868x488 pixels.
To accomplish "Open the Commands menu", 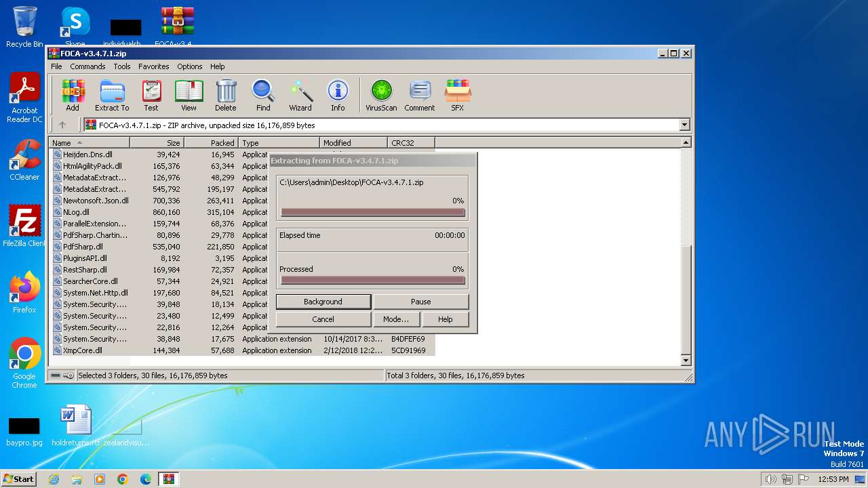I will tap(87, 66).
